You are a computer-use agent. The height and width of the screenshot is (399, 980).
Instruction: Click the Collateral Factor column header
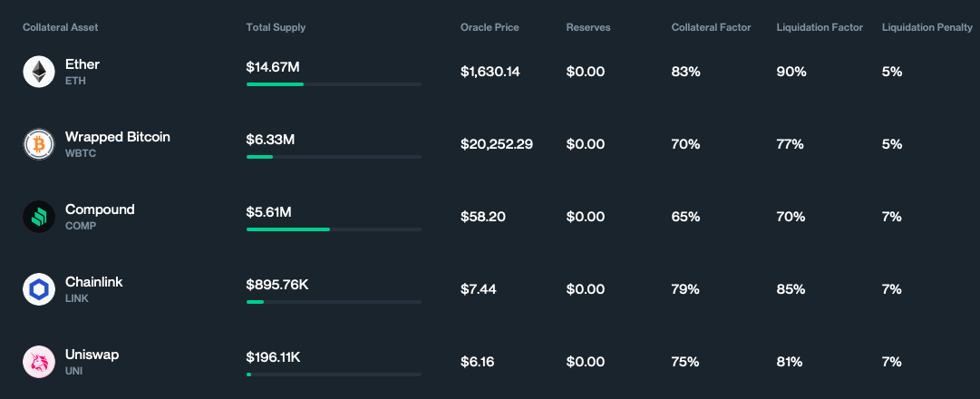(x=712, y=27)
